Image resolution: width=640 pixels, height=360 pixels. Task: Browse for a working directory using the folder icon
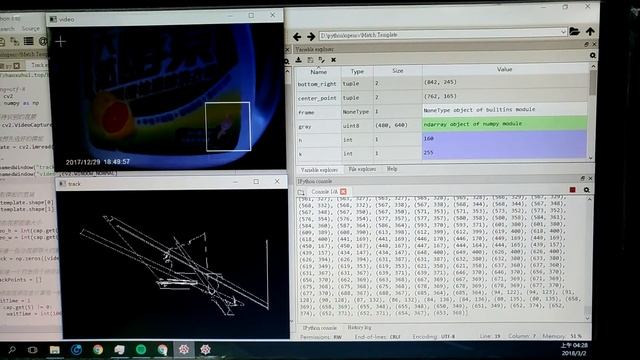point(574,31)
